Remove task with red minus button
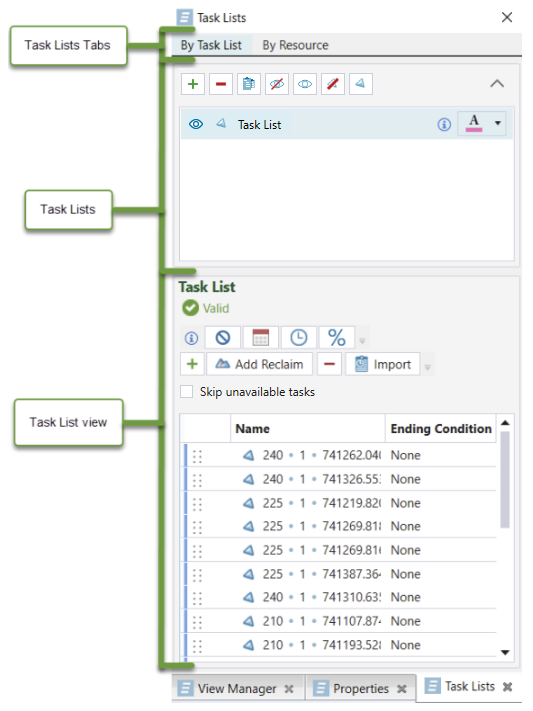533x711 pixels. [329, 364]
